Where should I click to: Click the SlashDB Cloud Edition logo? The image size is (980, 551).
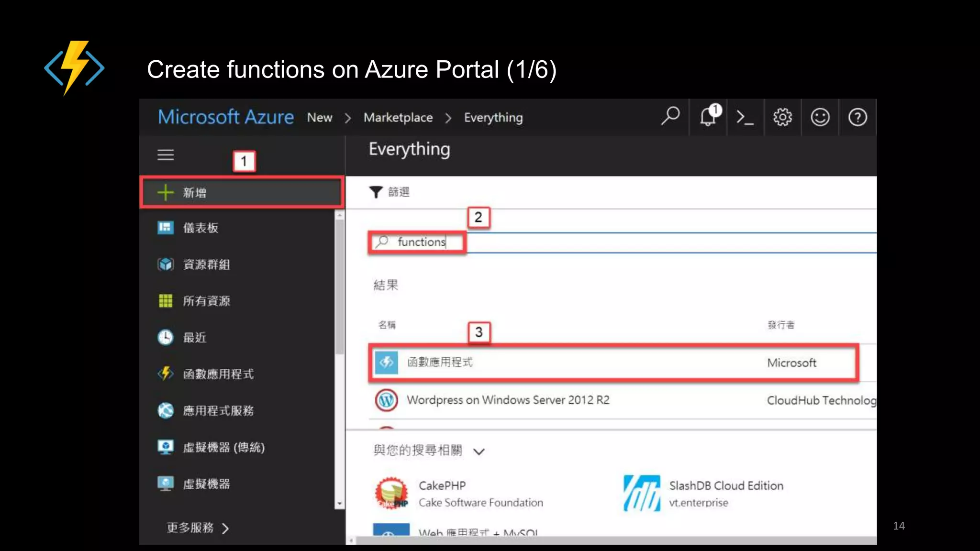coord(642,493)
